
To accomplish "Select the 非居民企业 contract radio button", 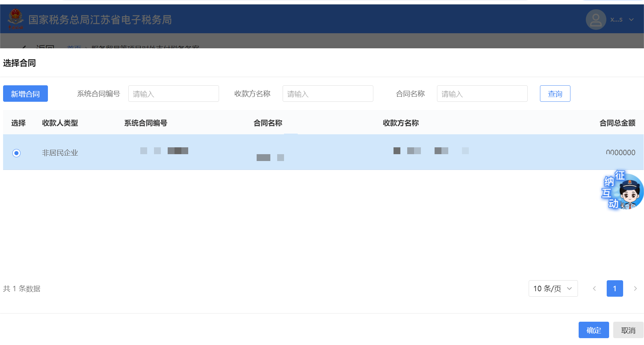I will 16,153.
